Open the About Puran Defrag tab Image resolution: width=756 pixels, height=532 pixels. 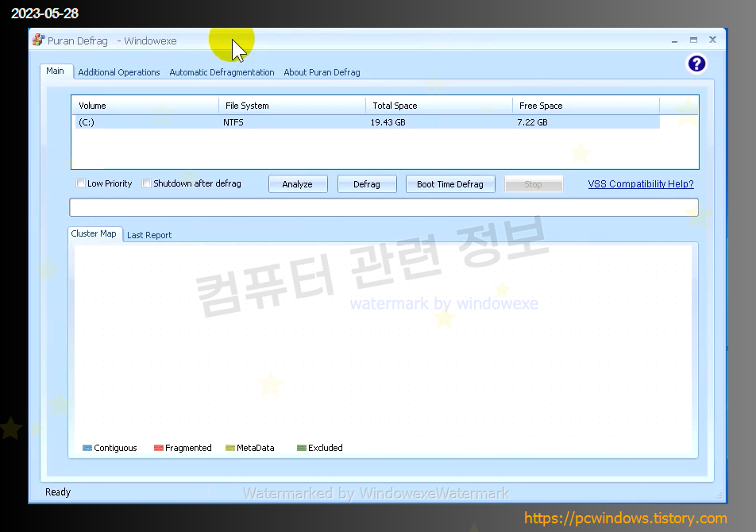click(322, 72)
